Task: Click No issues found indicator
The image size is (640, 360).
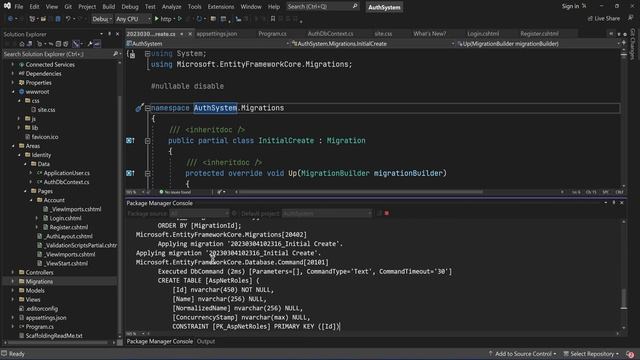Action: point(175,192)
